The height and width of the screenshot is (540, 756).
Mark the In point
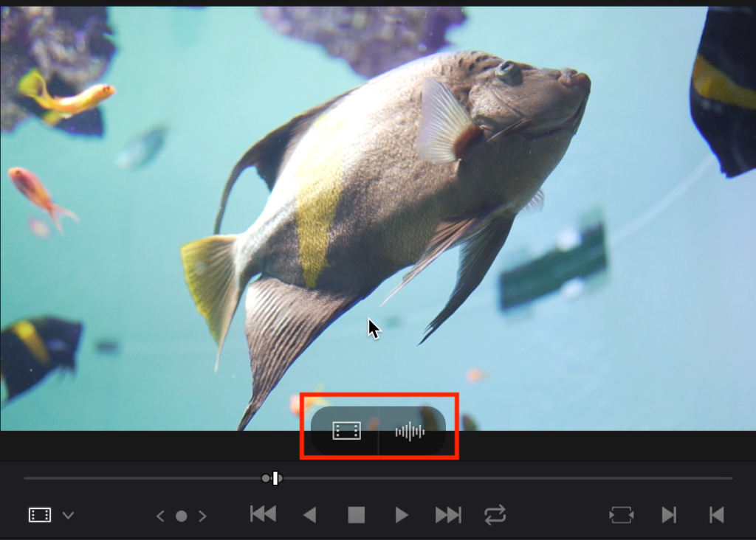pyautogui.click(x=669, y=515)
